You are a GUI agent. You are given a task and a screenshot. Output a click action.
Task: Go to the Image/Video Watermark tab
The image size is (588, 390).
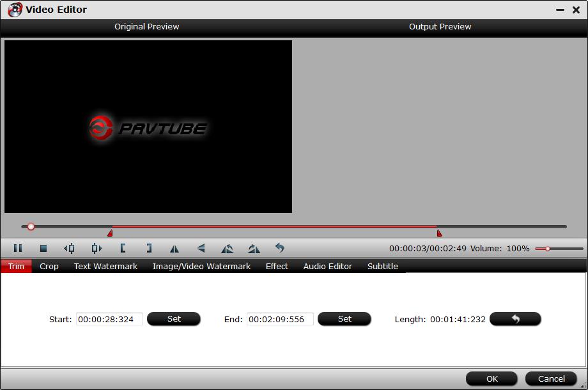tap(201, 266)
